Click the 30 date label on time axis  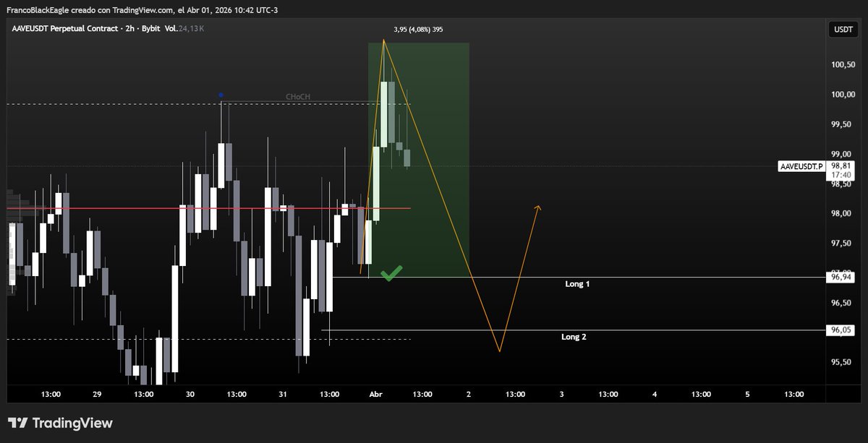point(190,394)
